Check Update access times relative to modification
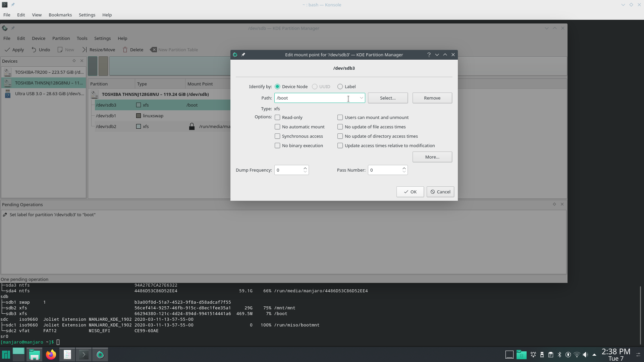Viewport: 644px width, 362px height. point(340,145)
